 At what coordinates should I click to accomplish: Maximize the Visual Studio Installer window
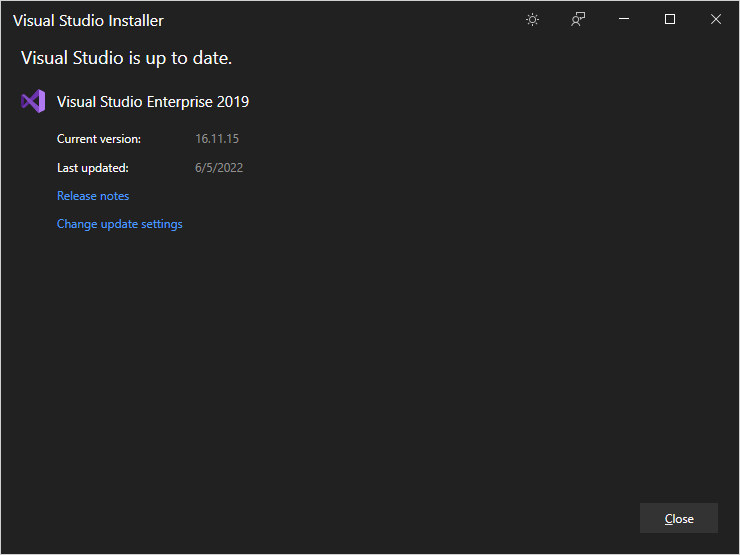click(x=670, y=19)
